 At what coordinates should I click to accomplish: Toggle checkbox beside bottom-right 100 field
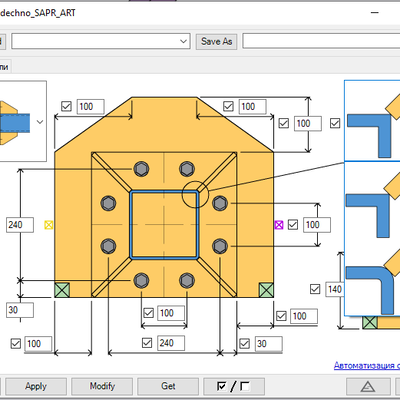coord(281,316)
